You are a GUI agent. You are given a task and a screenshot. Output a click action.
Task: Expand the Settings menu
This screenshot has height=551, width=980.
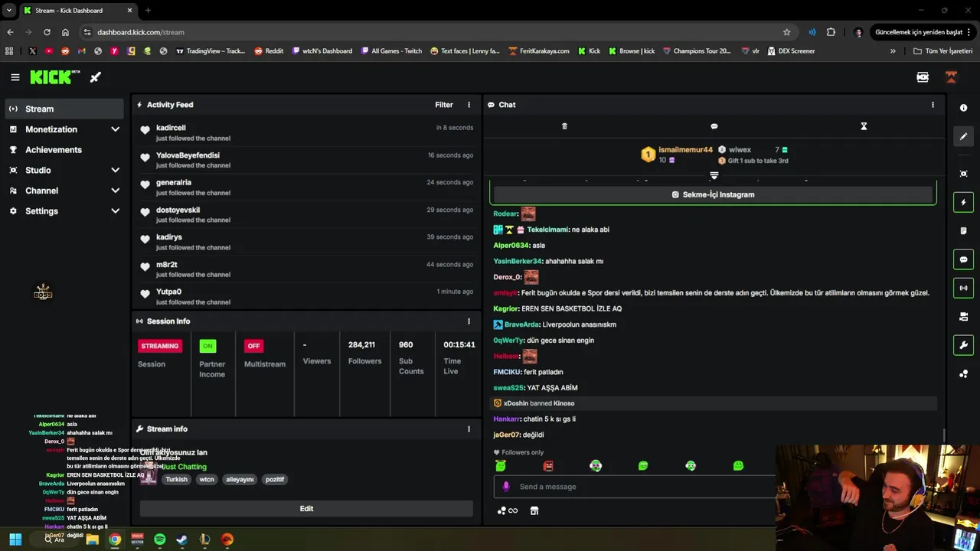pyautogui.click(x=64, y=211)
